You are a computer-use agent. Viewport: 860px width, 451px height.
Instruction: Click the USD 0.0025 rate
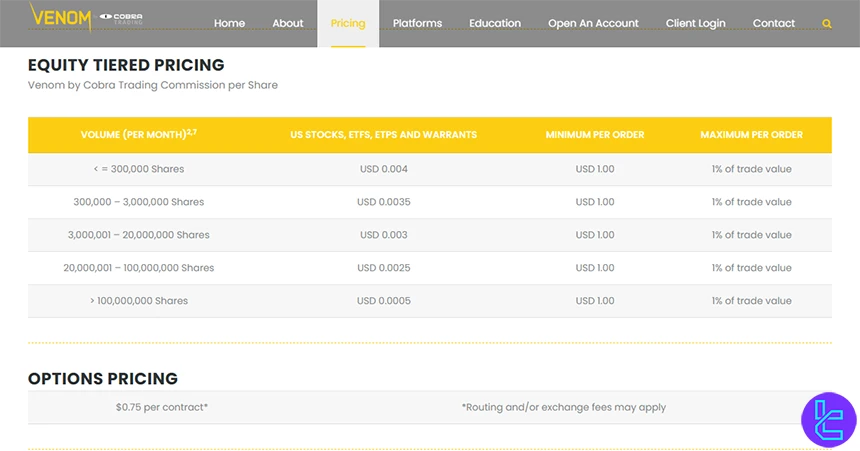tap(383, 268)
